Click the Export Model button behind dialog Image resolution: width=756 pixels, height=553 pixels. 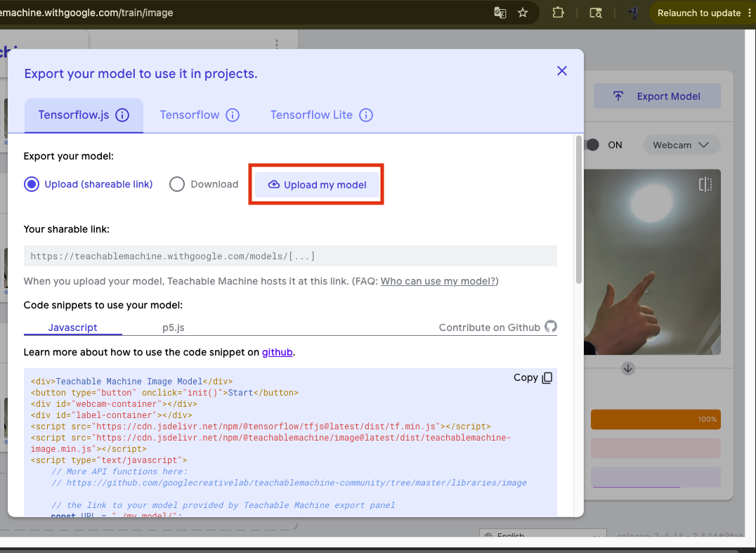(x=657, y=96)
